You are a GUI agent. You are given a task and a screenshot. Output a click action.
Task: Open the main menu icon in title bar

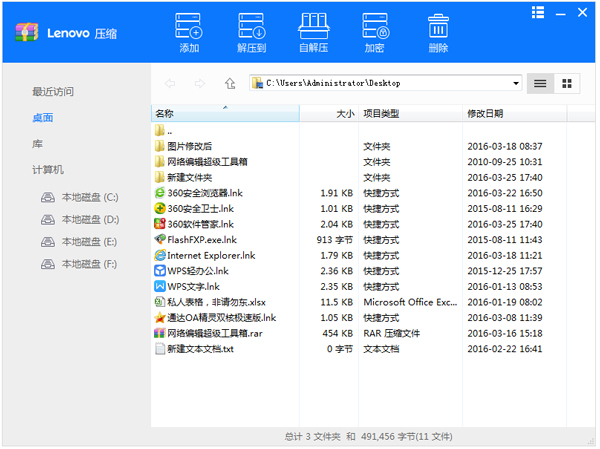538,13
